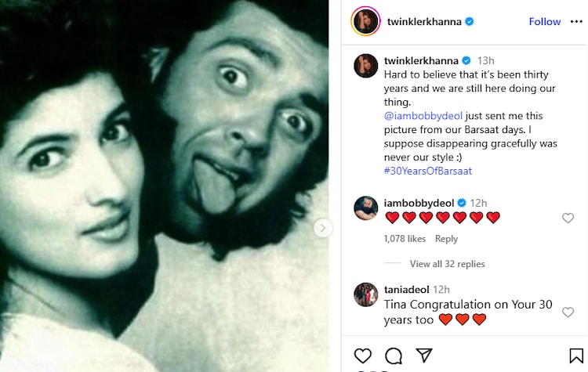The width and height of the screenshot is (588, 372).
Task: View the 1,078 likes list
Action: (405, 239)
